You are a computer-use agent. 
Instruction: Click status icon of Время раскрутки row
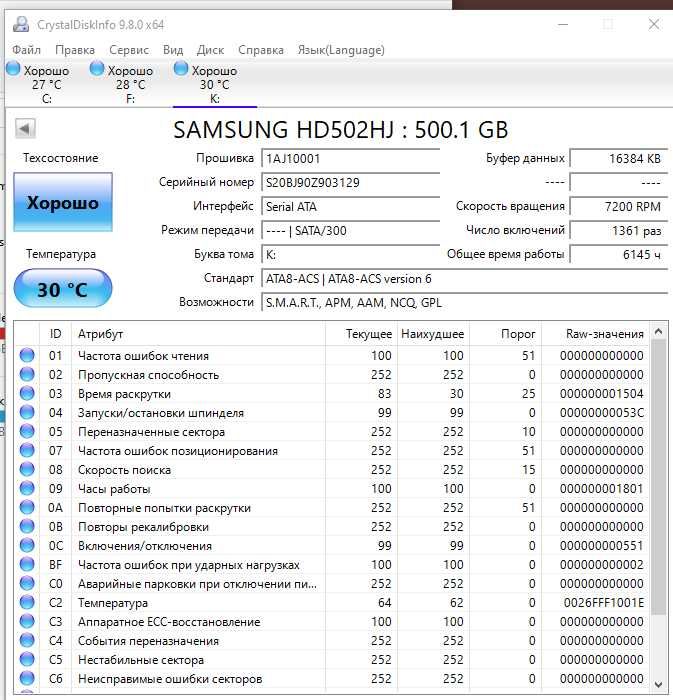tap(27, 393)
